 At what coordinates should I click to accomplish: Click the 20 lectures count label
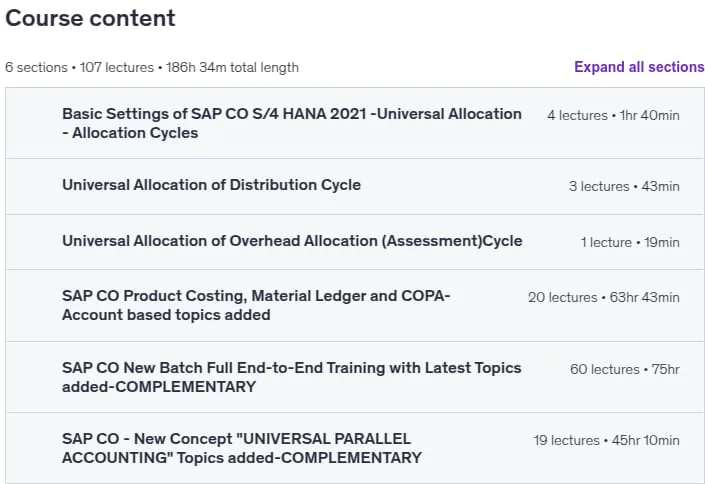(x=562, y=297)
